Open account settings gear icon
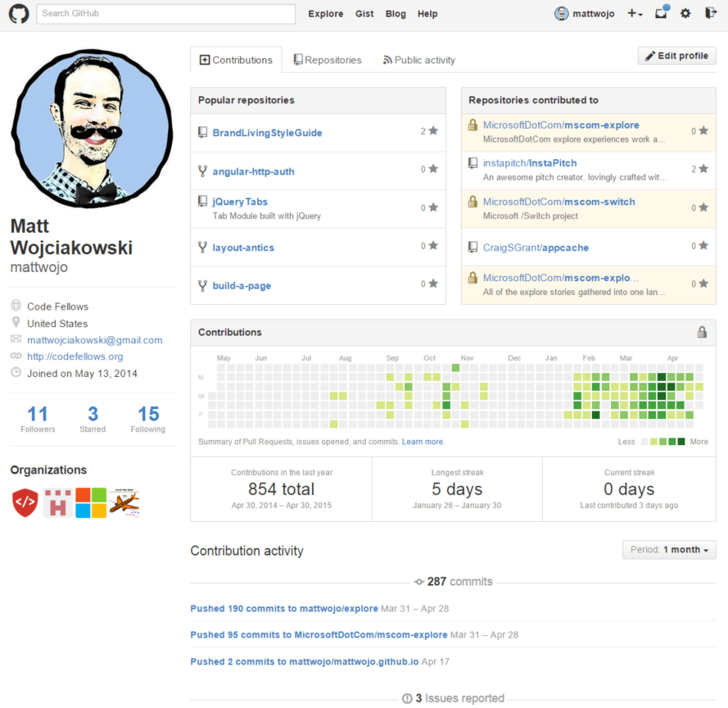The width and height of the screenshot is (728, 708). tap(685, 13)
